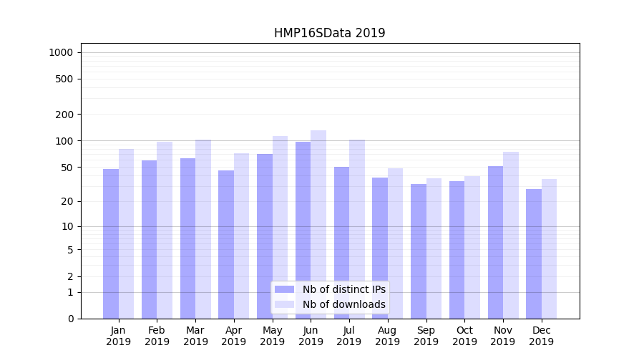Image resolution: width=644 pixels, height=358 pixels.
Task: Click the Sep 2019 distinct IPs bar
Action: [419, 251]
